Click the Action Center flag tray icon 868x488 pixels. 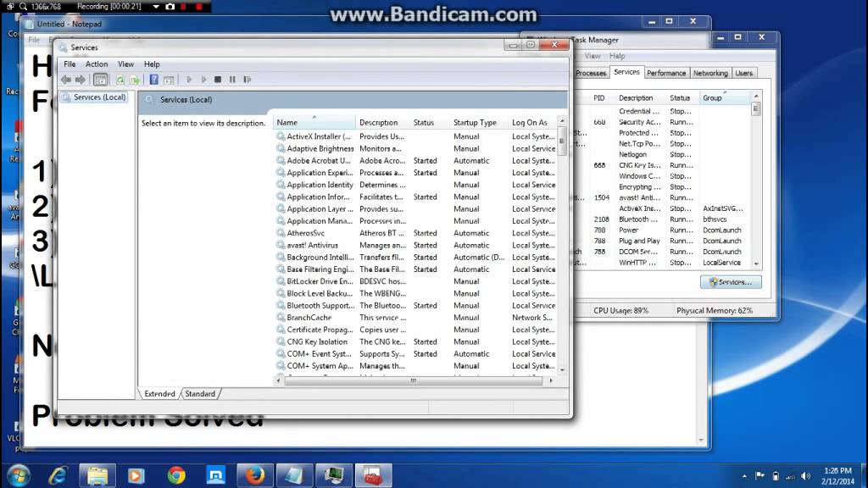click(759, 476)
